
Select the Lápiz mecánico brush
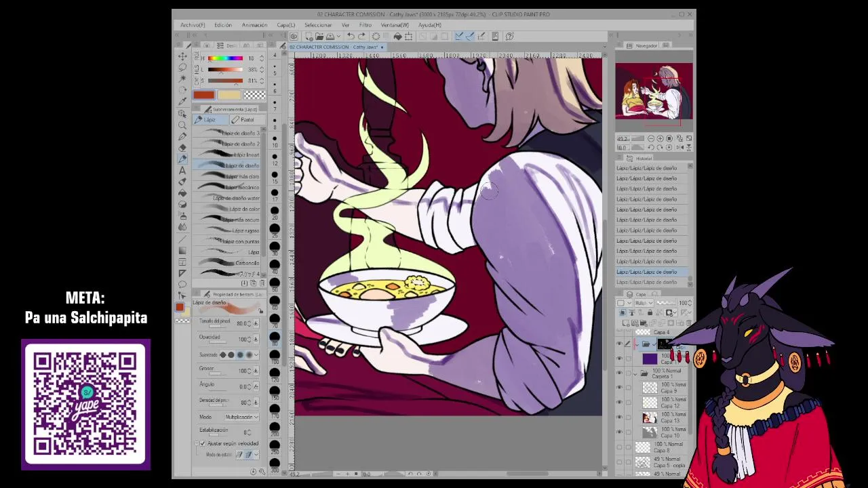click(228, 187)
